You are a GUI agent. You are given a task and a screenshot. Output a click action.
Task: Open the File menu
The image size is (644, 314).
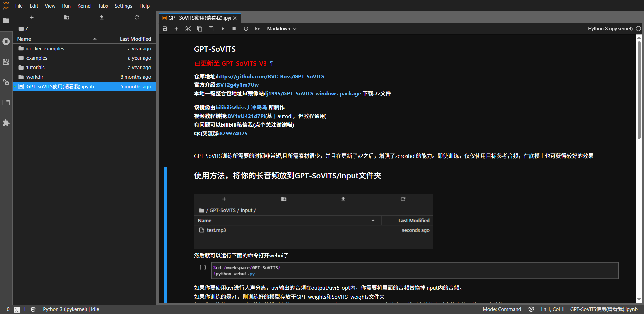19,6
